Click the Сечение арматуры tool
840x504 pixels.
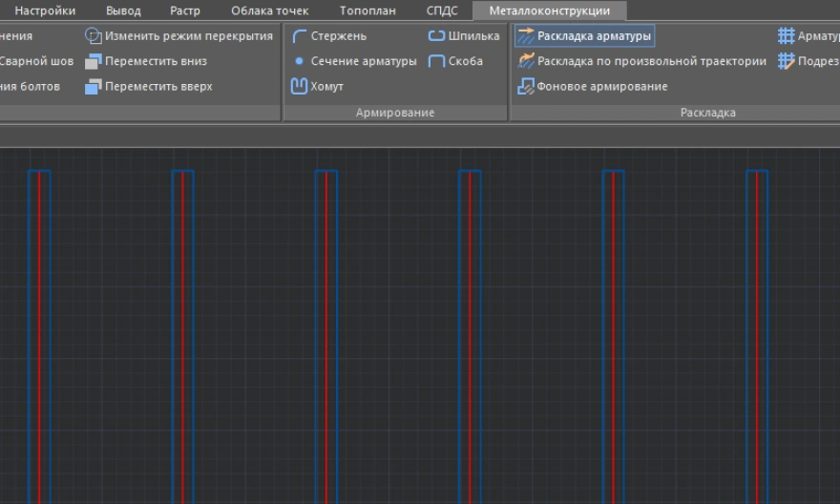[353, 61]
